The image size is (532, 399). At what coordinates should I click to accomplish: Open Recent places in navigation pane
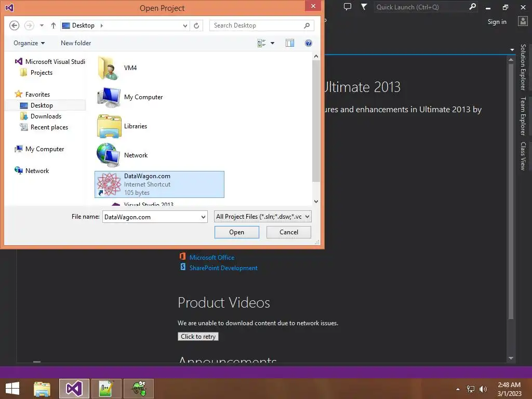tap(44, 127)
